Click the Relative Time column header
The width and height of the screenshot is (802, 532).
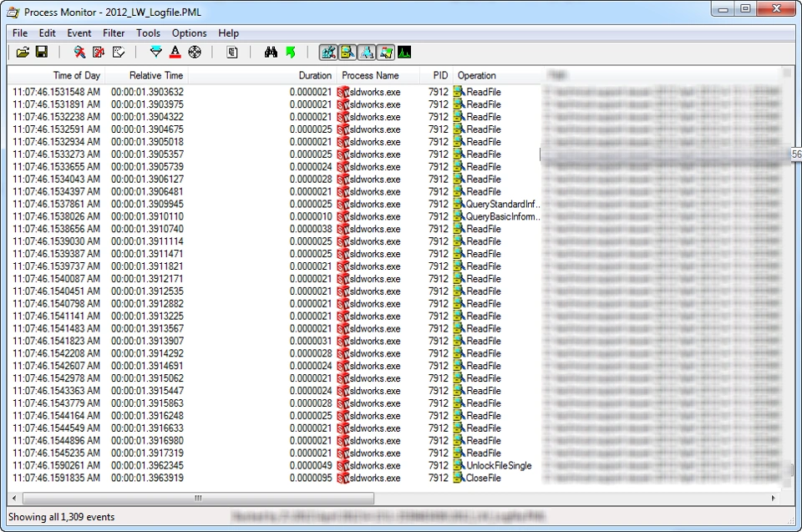[147, 75]
